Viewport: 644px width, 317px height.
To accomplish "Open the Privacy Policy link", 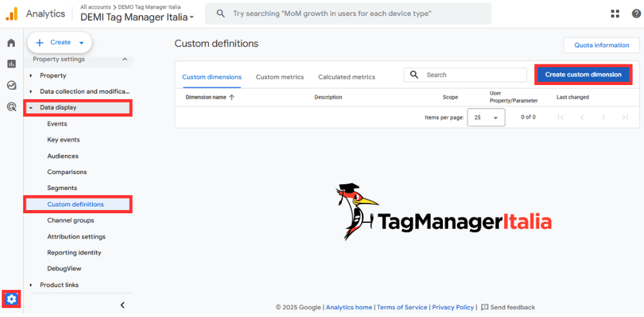I will click(453, 307).
